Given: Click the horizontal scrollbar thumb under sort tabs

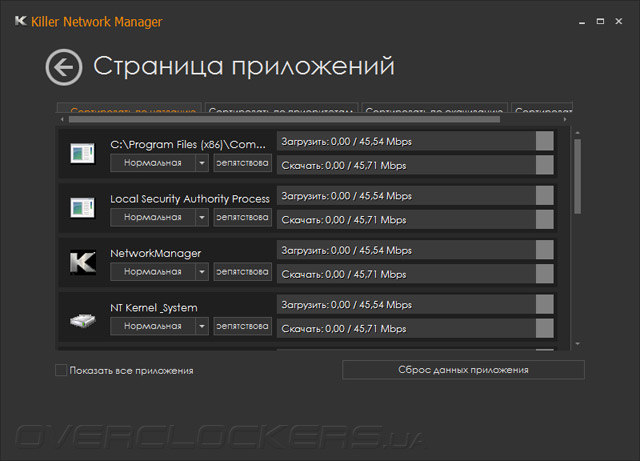Looking at the screenshot, I should coord(284,119).
